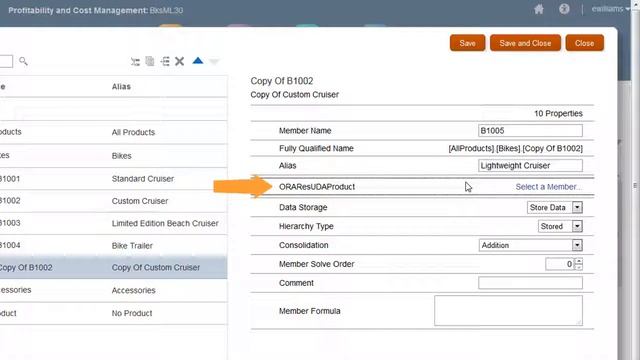Click the 10 Properties text
640x360 pixels.
558,113
